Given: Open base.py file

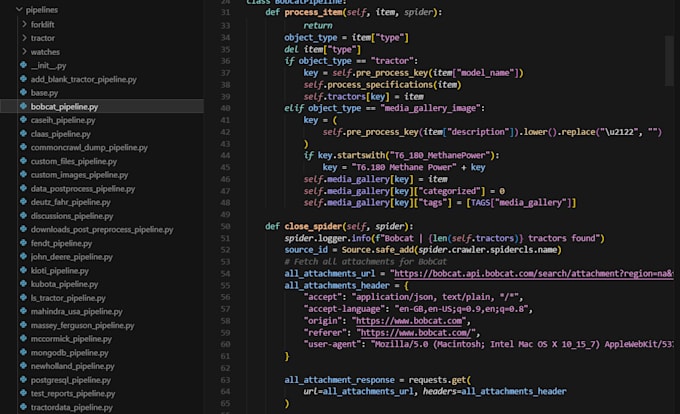Looking at the screenshot, I should (44, 93).
